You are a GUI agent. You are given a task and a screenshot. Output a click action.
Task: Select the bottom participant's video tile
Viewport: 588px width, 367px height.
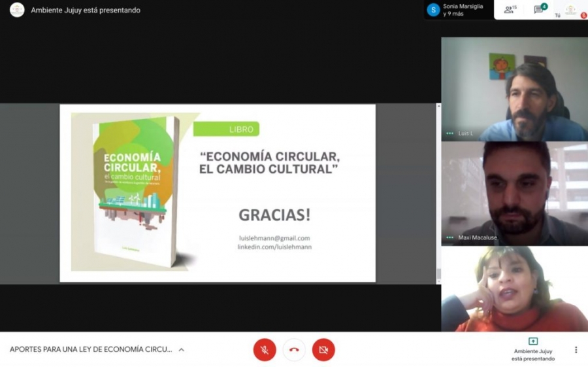[514, 289]
